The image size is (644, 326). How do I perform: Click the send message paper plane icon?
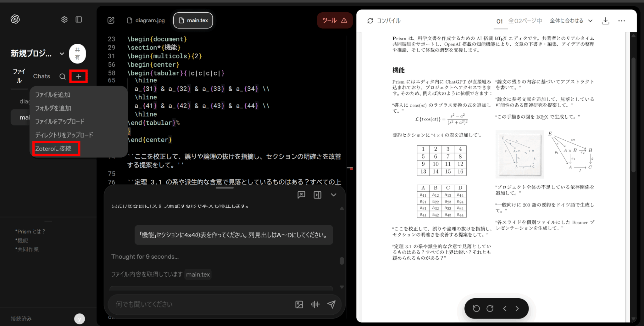331,304
